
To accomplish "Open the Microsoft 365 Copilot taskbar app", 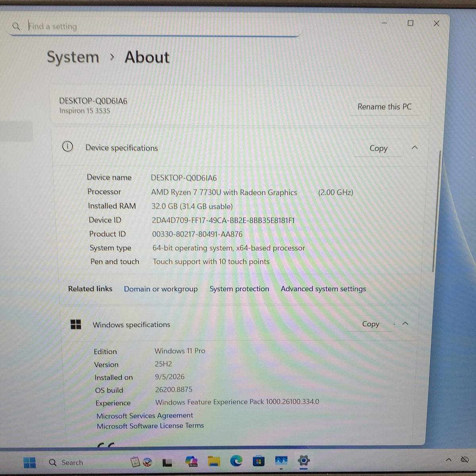I will pyautogui.click(x=192, y=461).
